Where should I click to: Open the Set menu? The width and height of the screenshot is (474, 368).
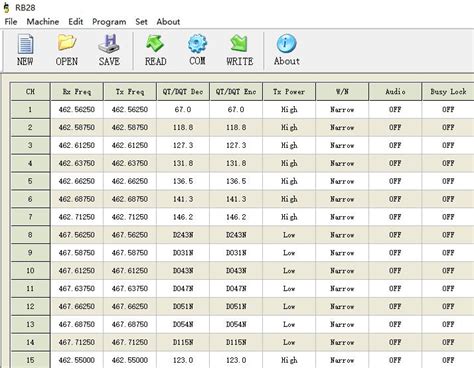tap(141, 22)
